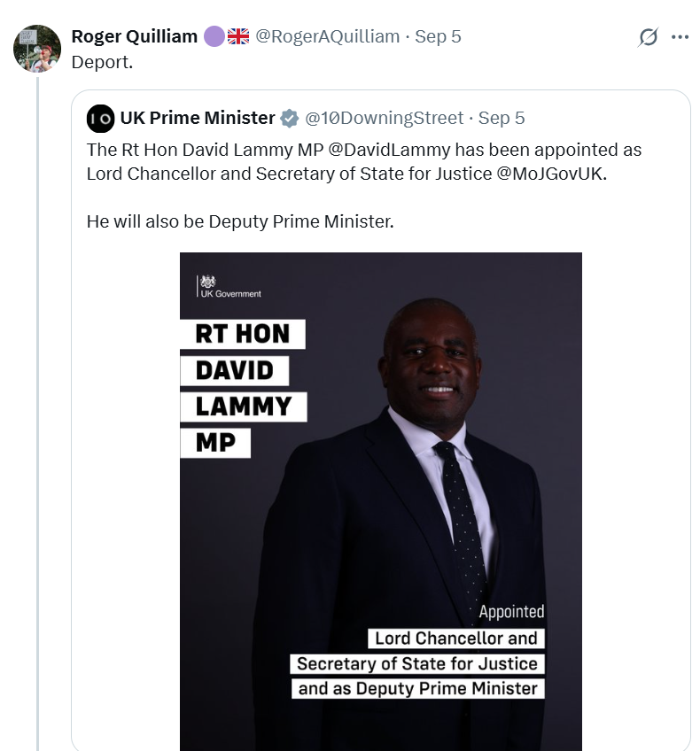Click the UK Prime Minister "10" avatar logo

point(100,118)
